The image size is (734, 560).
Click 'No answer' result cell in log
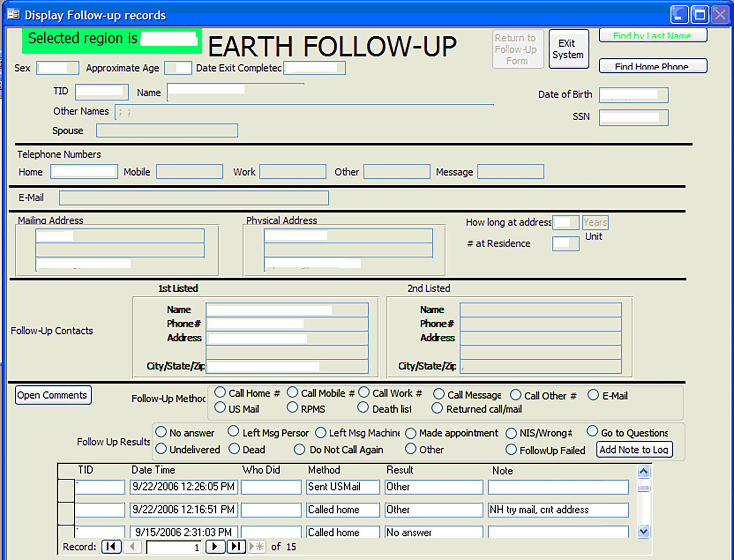(x=434, y=532)
